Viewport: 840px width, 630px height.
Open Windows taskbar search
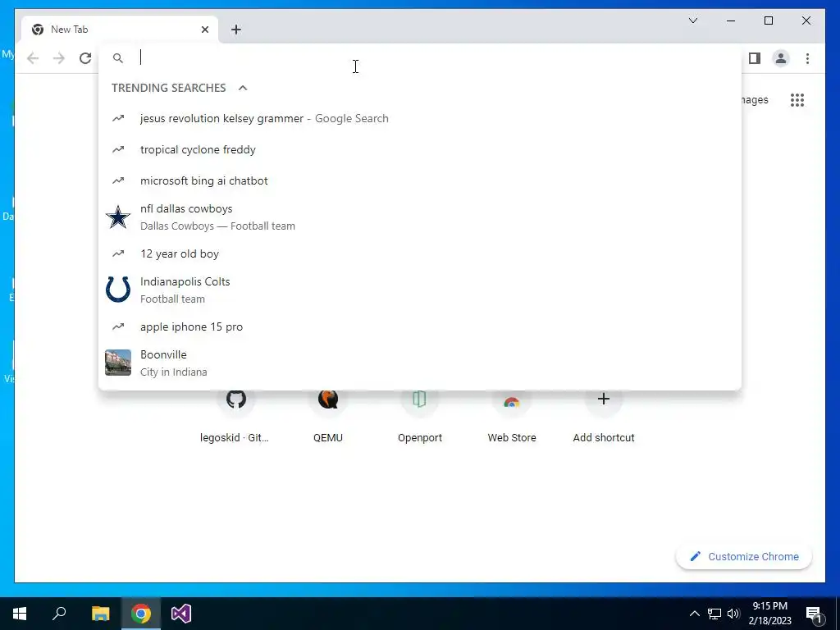tap(59, 614)
